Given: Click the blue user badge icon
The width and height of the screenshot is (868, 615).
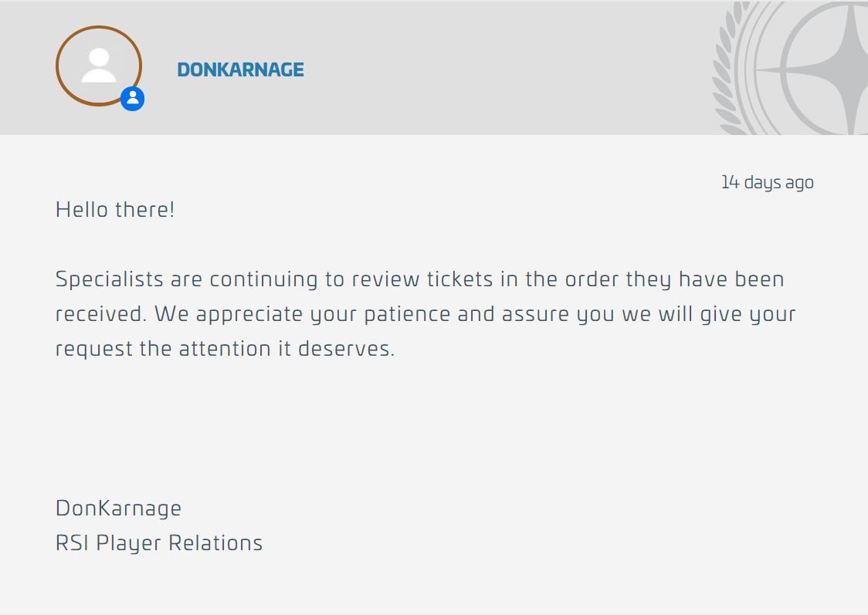Looking at the screenshot, I should coord(132,99).
